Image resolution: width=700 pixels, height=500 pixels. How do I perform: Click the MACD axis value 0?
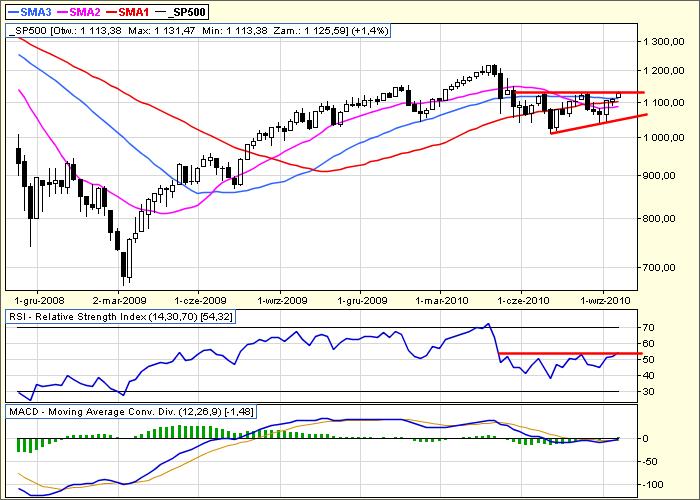coord(645,438)
